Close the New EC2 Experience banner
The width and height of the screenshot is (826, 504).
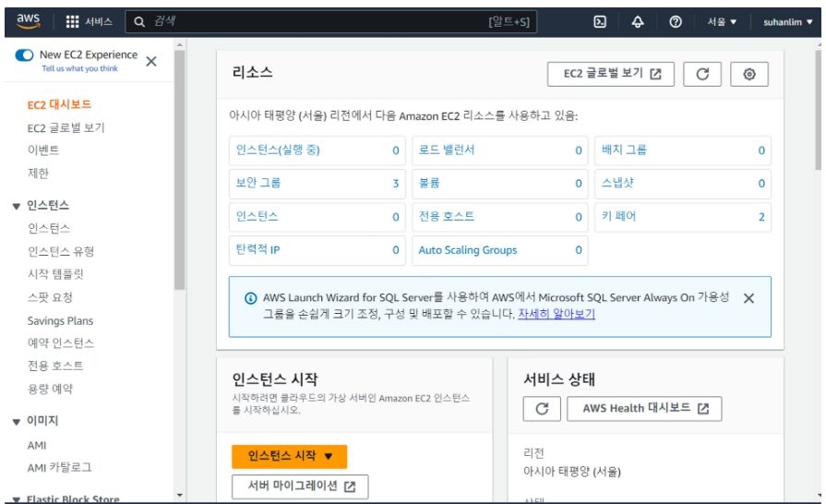[151, 62]
